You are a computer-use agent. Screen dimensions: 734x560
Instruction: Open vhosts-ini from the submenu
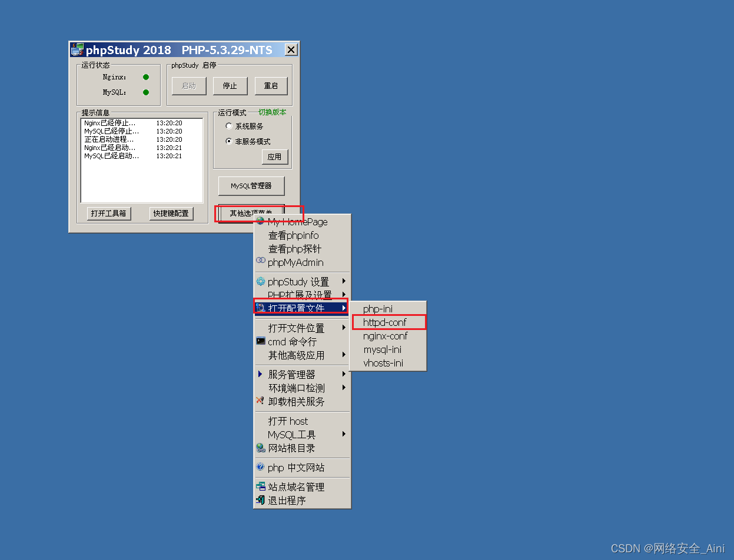coord(388,363)
